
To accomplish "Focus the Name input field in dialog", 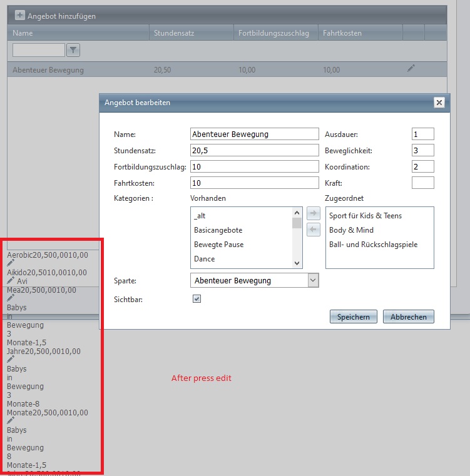I will pos(254,134).
